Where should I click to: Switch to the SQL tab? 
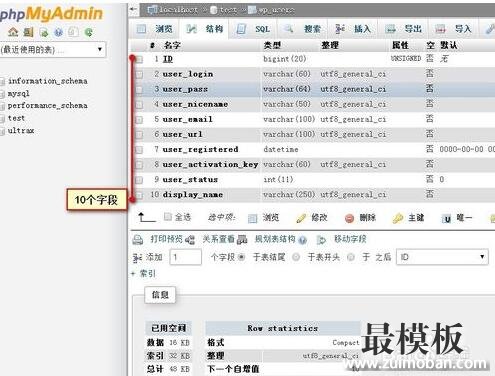pyautogui.click(x=253, y=29)
